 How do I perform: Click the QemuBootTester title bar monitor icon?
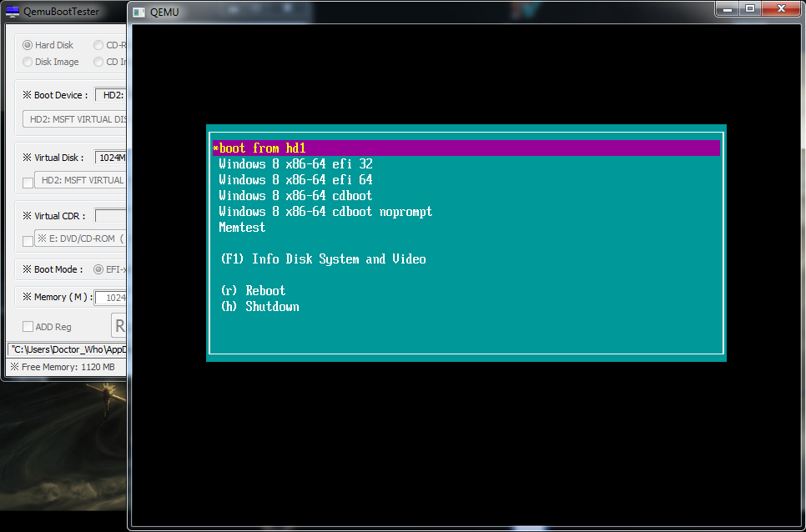(13, 12)
